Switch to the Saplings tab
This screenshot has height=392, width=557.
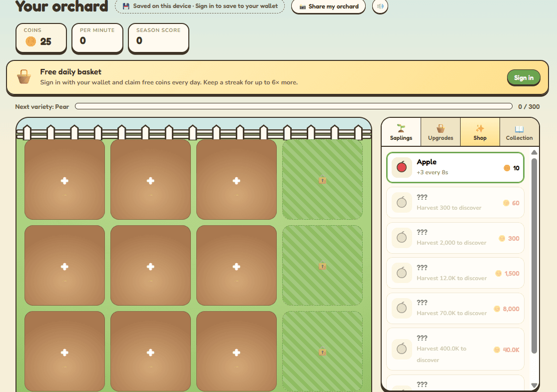401,132
